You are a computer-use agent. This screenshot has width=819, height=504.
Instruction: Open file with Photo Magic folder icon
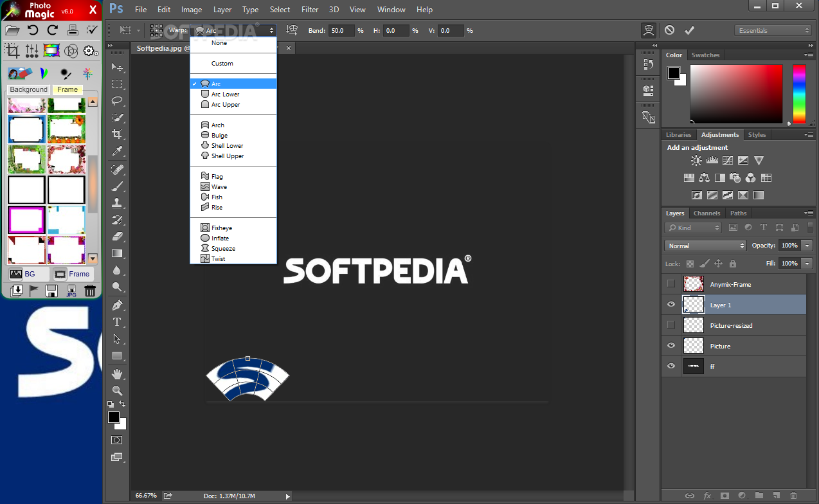point(12,30)
